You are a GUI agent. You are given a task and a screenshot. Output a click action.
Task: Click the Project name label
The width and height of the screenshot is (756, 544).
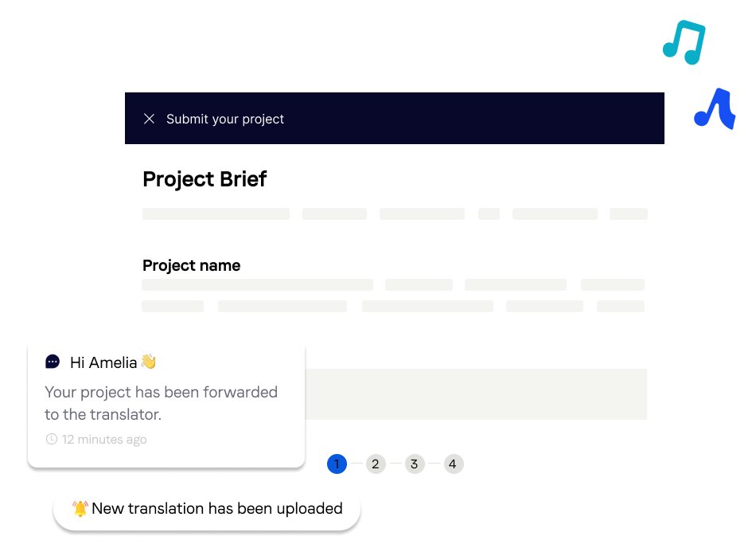point(191,265)
